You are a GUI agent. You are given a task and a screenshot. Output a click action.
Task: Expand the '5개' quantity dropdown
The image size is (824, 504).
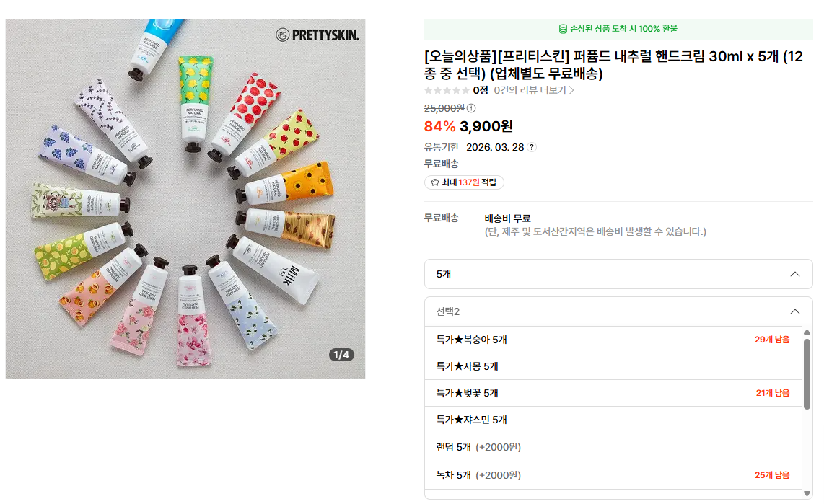[618, 274]
